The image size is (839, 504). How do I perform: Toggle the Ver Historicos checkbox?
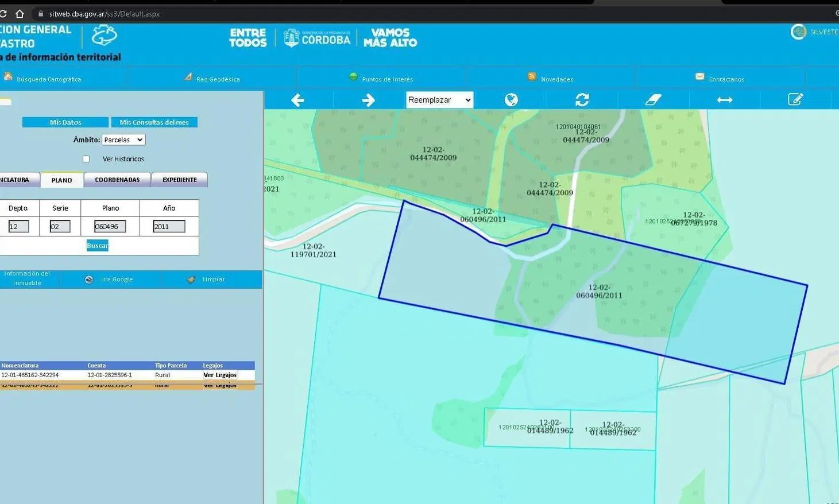pyautogui.click(x=86, y=159)
